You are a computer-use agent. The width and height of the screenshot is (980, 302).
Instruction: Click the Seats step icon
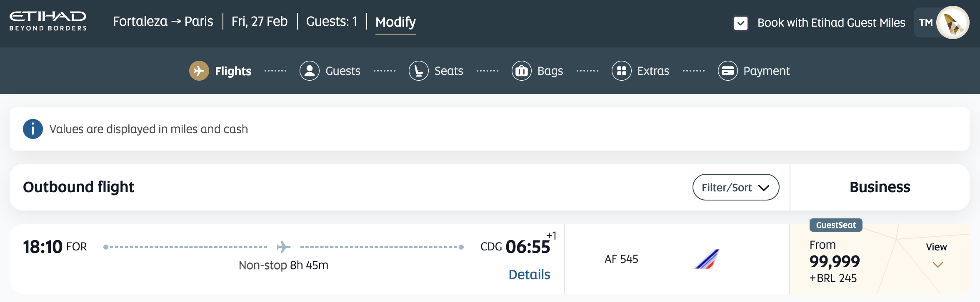pos(418,71)
